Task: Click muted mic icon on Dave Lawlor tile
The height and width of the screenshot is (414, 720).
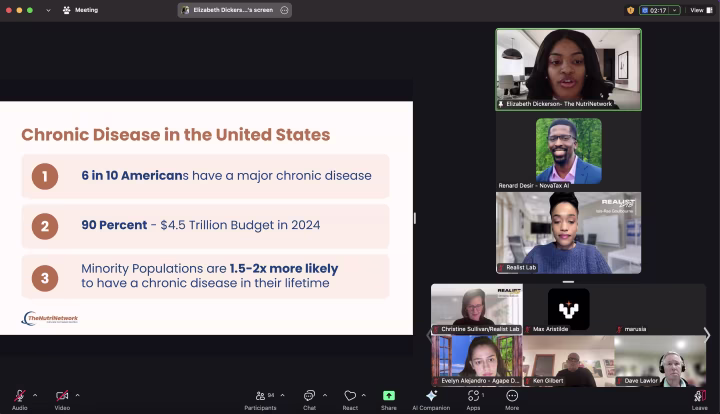Action: coord(619,381)
